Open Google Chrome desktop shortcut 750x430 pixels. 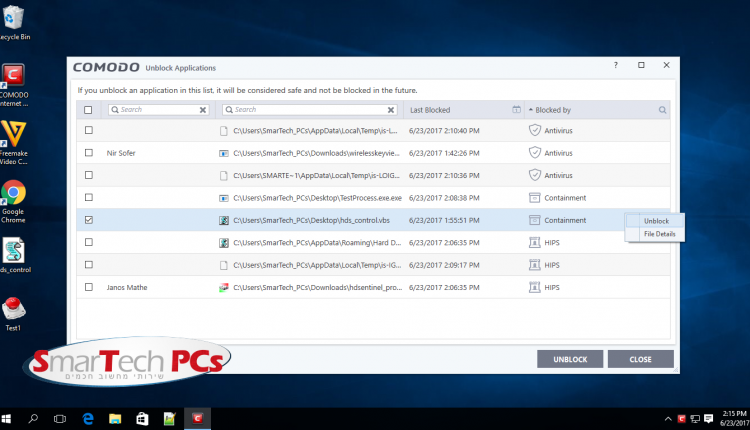click(13, 201)
